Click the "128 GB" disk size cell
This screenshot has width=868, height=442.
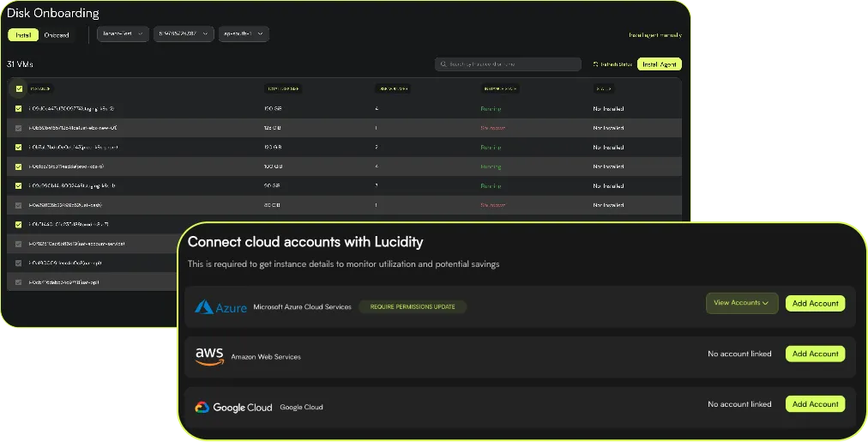(x=273, y=128)
